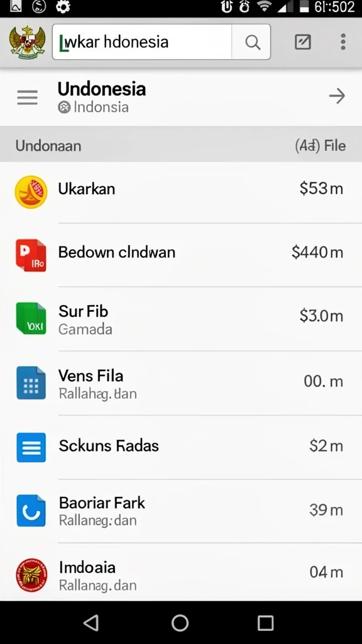This screenshot has height=644, width=362.
Task: Open the Undonesia title entry
Action: click(101, 89)
